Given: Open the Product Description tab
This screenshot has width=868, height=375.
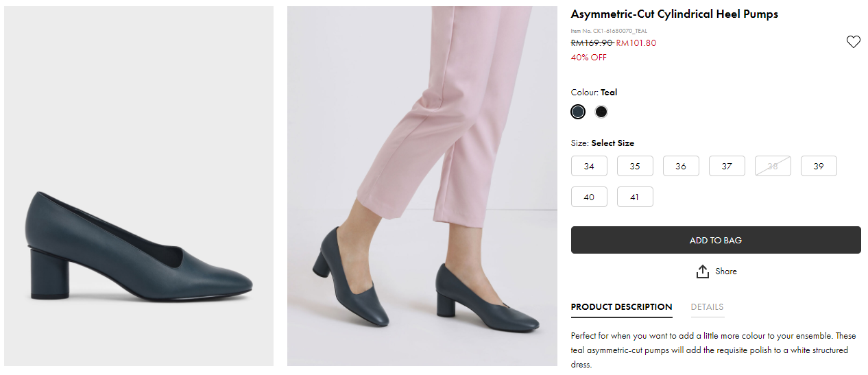Looking at the screenshot, I should (621, 307).
